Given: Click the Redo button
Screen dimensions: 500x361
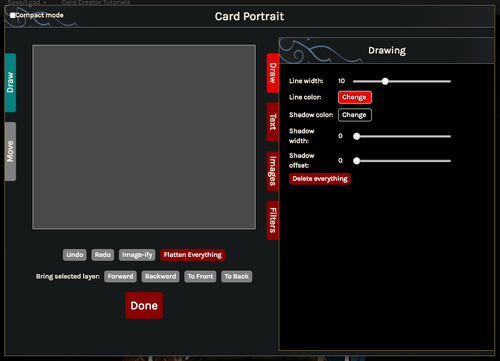Looking at the screenshot, I should 103,255.
